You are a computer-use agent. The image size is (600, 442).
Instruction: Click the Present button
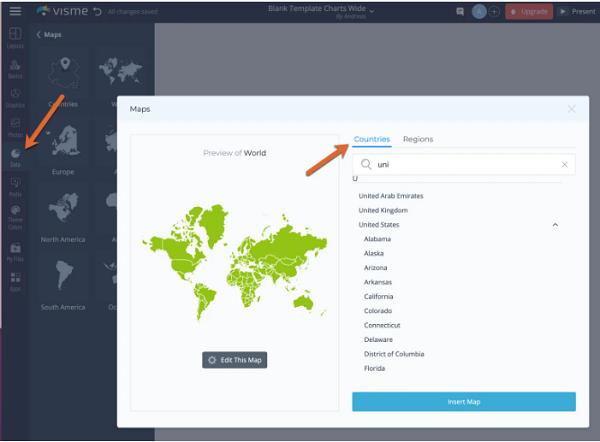[x=578, y=12]
